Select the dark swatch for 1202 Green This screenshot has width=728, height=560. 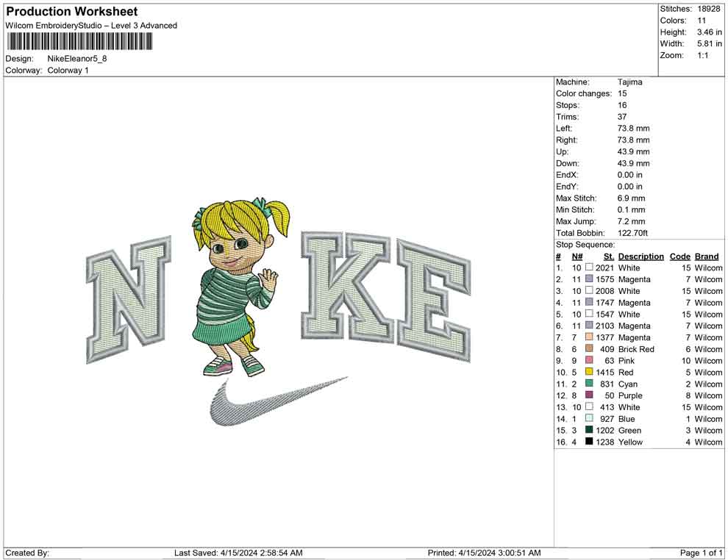coord(589,430)
